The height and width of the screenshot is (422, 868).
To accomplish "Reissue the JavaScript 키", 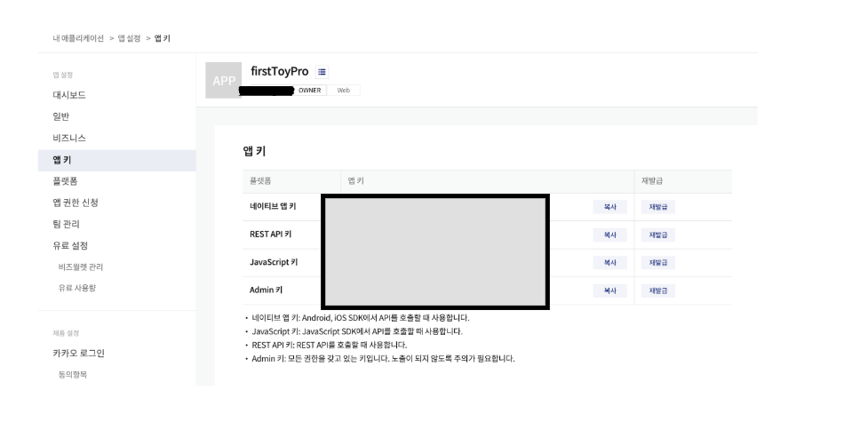I will (x=658, y=262).
